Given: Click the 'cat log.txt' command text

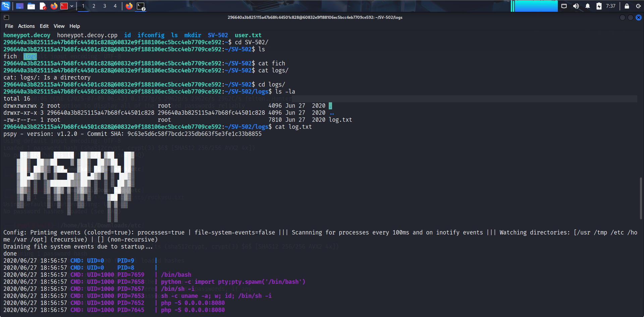Looking at the screenshot, I should click(293, 127).
